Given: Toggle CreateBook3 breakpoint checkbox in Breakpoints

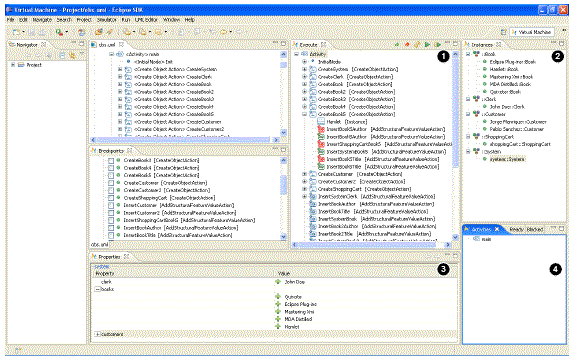Looking at the screenshot, I should 111,160.
